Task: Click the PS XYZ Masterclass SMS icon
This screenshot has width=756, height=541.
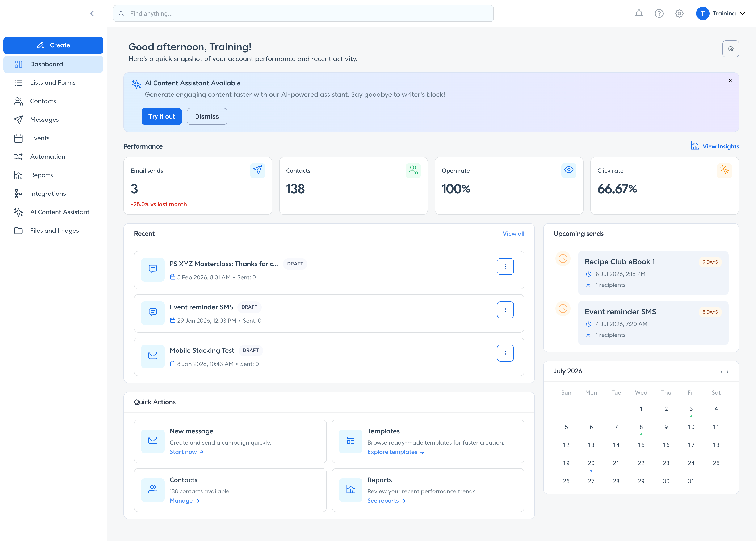Action: click(x=153, y=270)
